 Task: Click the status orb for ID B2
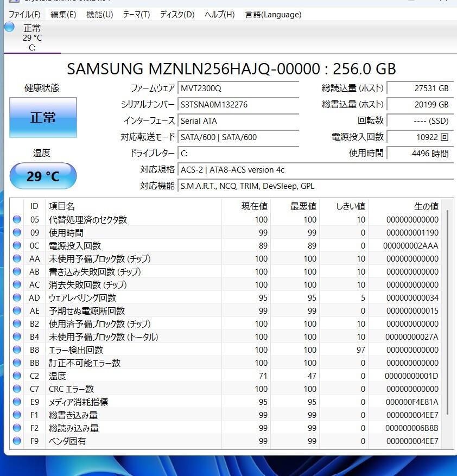[x=17, y=323]
